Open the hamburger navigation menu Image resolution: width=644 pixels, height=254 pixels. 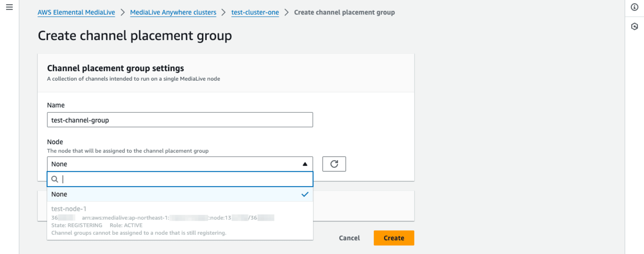click(x=9, y=7)
